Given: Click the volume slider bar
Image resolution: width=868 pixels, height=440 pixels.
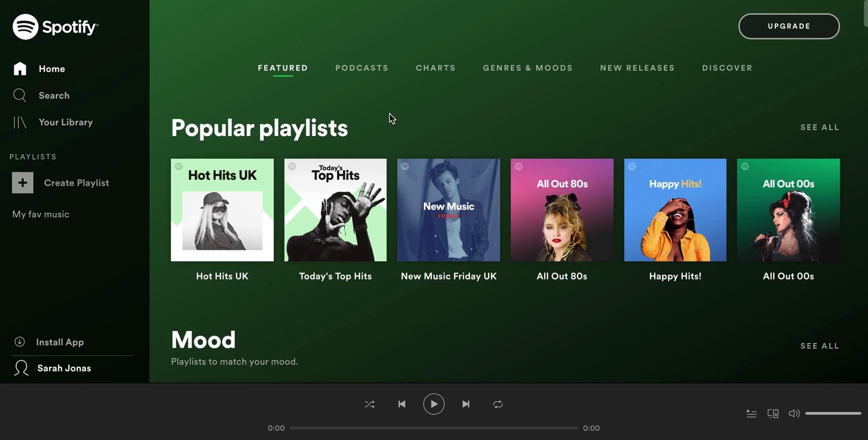Looking at the screenshot, I should point(833,413).
